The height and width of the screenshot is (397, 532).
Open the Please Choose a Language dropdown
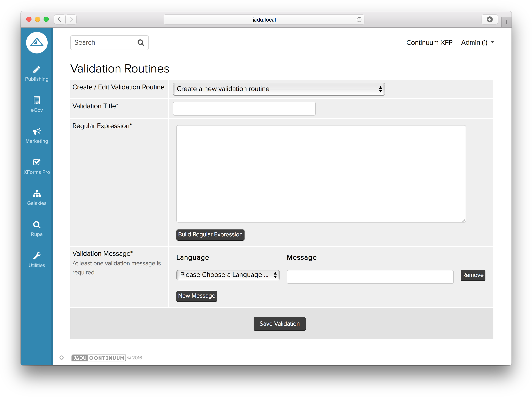point(228,275)
